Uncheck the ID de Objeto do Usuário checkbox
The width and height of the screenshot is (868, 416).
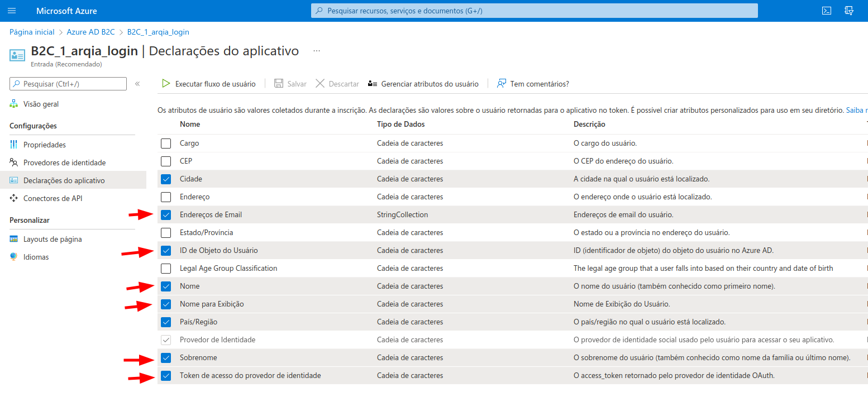click(x=166, y=251)
